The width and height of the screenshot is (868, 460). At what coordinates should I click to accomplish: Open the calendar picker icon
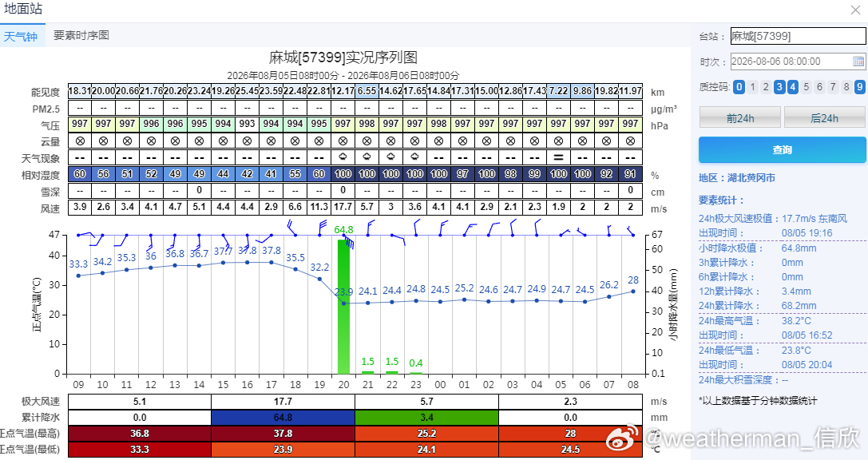point(858,61)
